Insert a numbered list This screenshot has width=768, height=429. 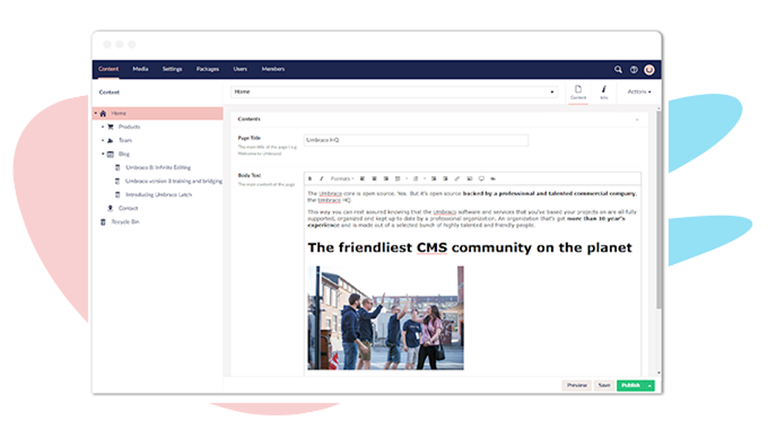coord(416,179)
